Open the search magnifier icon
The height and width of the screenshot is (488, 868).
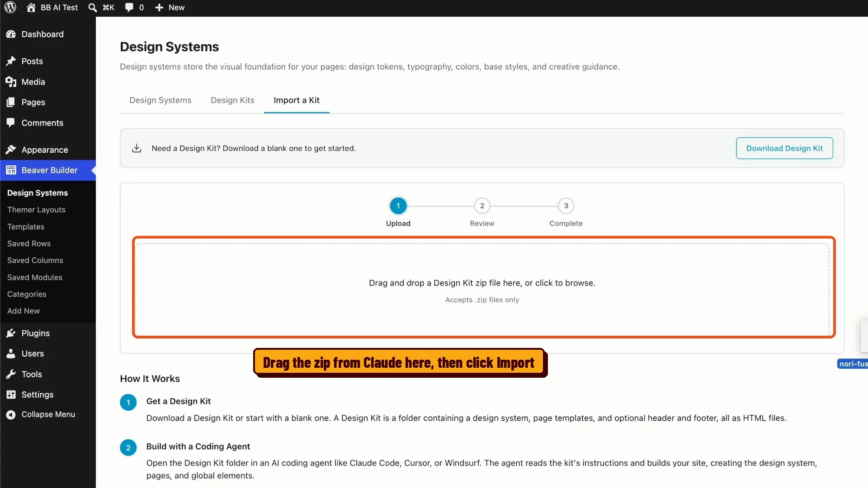tap(92, 7)
